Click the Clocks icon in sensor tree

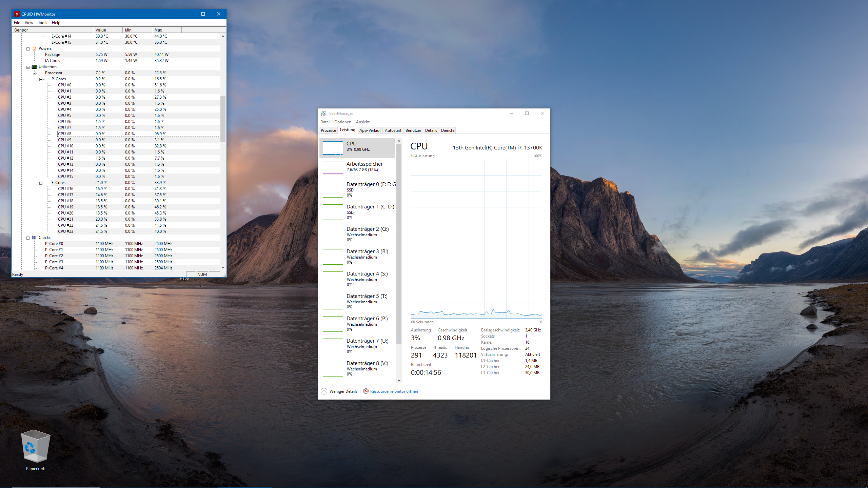(34, 238)
